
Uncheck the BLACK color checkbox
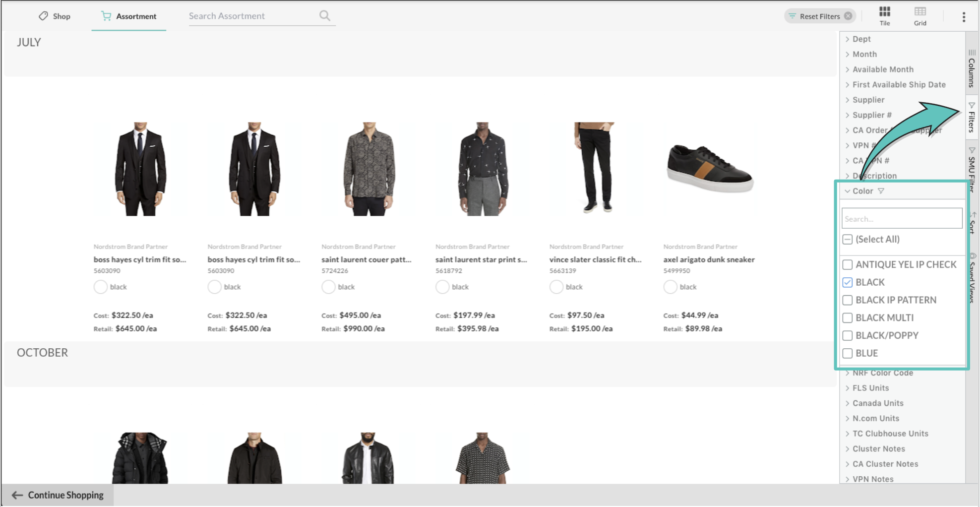[x=848, y=282]
